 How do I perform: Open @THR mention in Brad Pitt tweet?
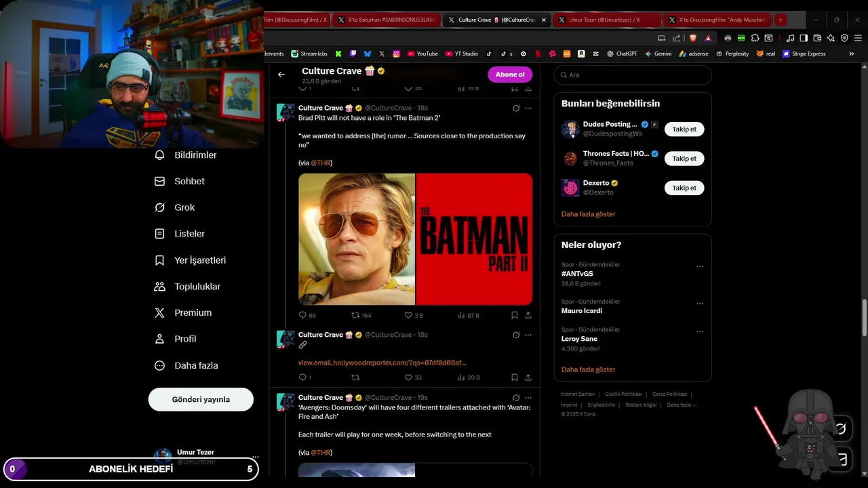320,163
